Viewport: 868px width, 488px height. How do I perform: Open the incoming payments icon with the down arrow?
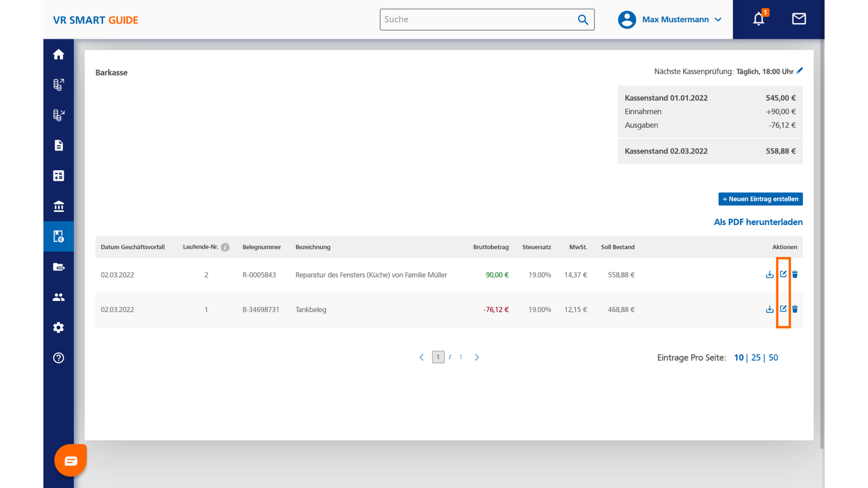tap(58, 115)
